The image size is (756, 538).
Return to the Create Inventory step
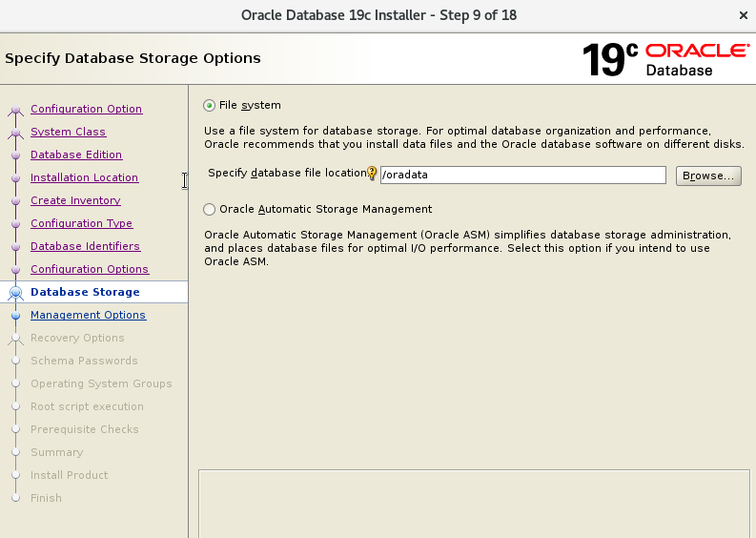(x=75, y=200)
